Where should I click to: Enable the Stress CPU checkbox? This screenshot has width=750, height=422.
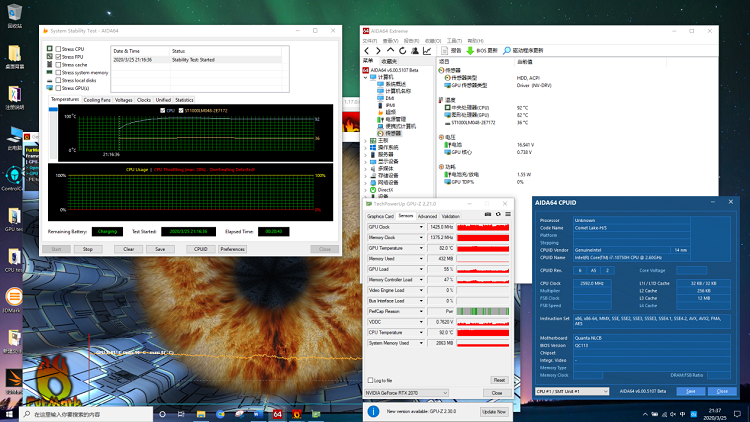[58, 49]
